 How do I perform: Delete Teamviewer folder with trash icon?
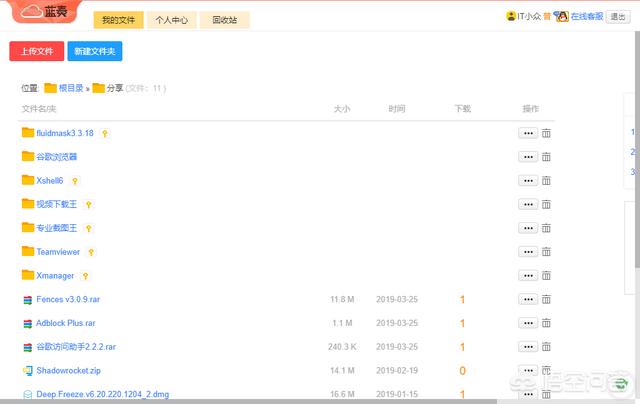[546, 252]
